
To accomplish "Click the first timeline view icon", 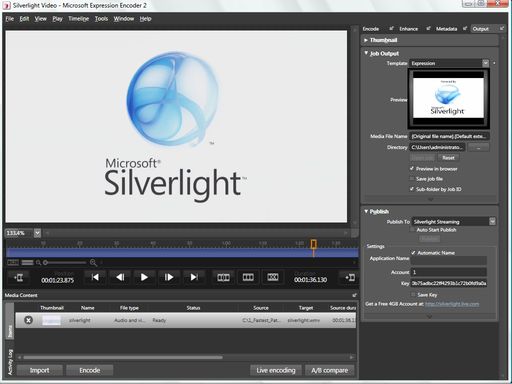I will point(13,263).
